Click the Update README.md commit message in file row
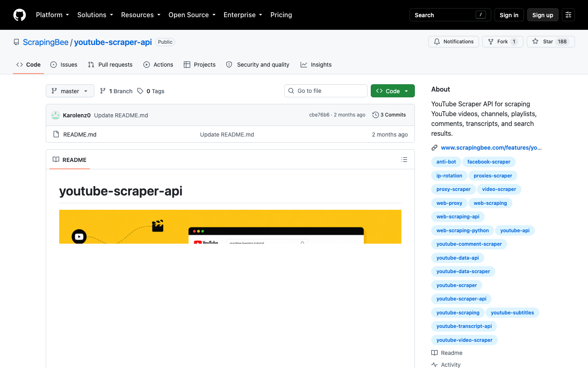This screenshot has width=588, height=368. 227,135
